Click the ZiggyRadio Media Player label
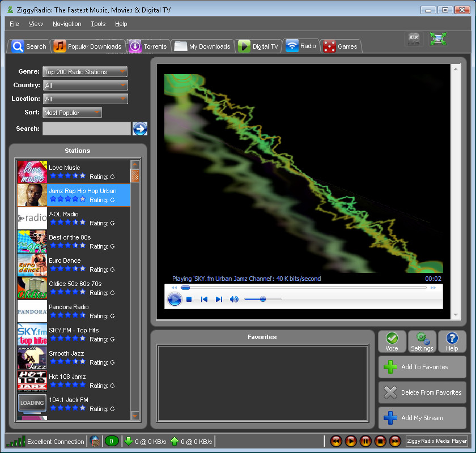476x453 pixels. pos(437,441)
